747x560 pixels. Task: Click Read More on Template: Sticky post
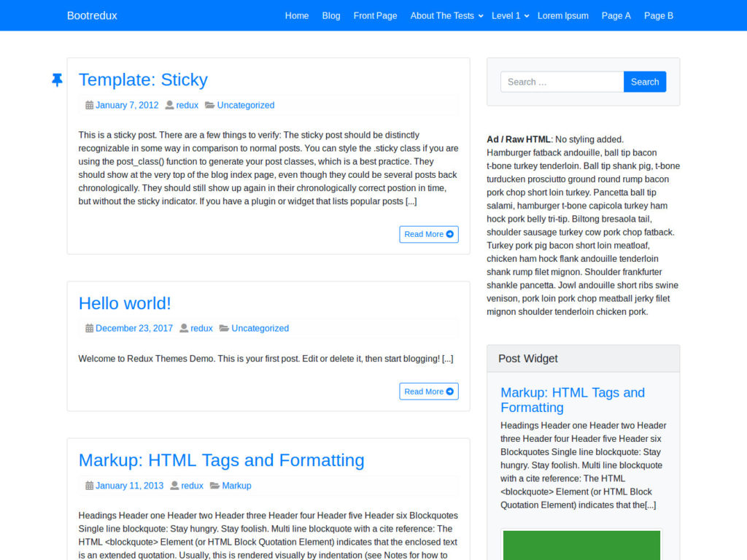click(429, 234)
